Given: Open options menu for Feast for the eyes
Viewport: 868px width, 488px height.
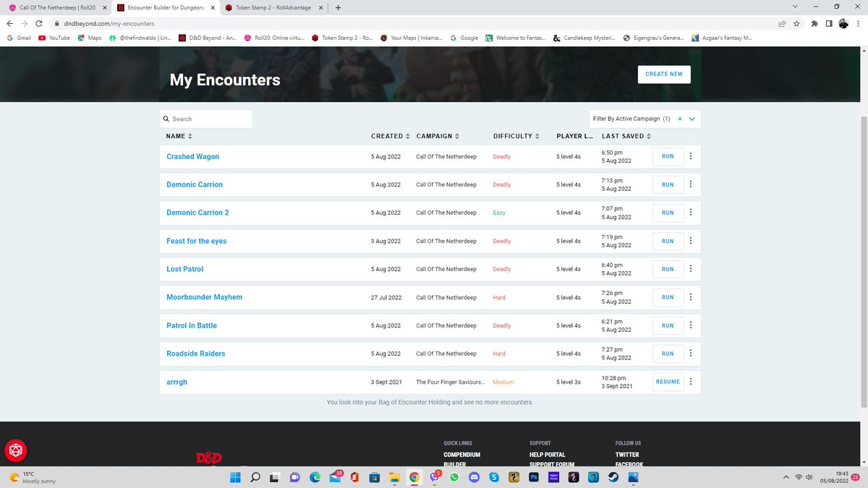Looking at the screenshot, I should [x=691, y=241].
